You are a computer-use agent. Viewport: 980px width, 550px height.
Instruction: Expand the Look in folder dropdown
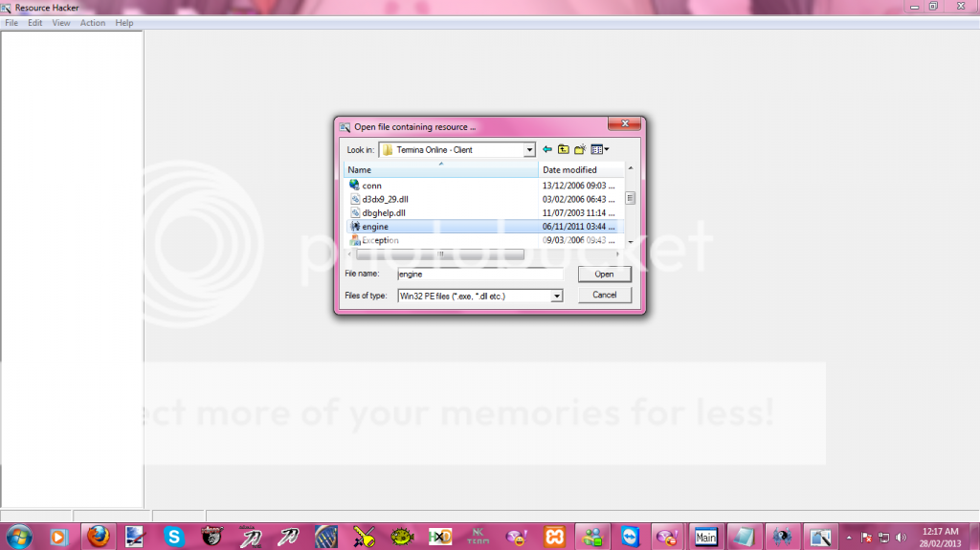529,150
